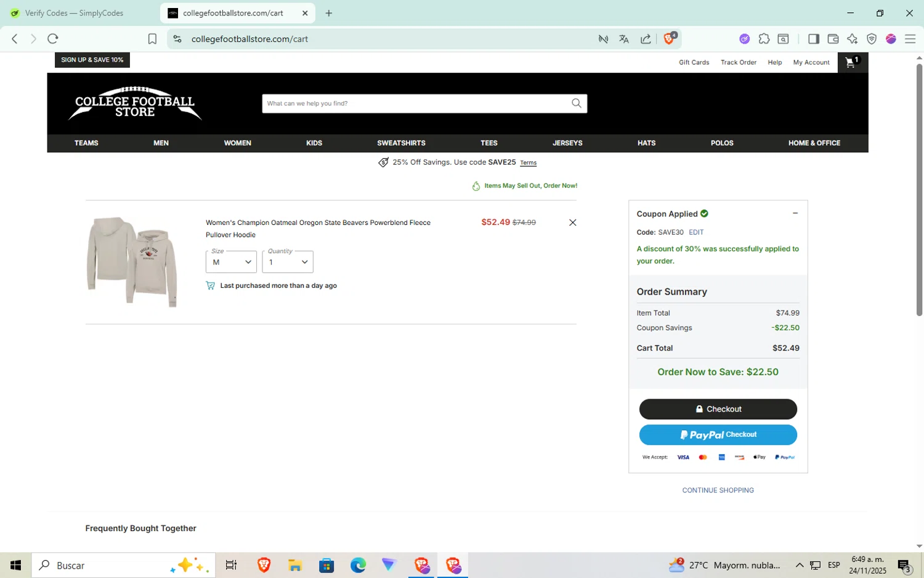
Task: Open the Windows Start menu
Action: click(x=15, y=565)
